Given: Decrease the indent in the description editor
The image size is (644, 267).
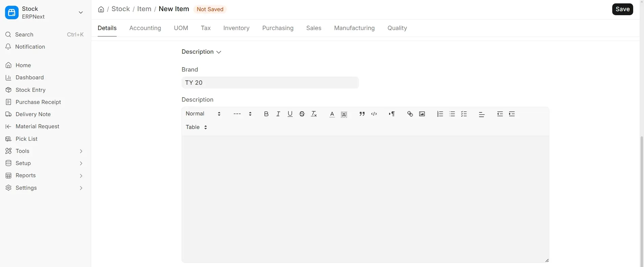Looking at the screenshot, I should 500,114.
